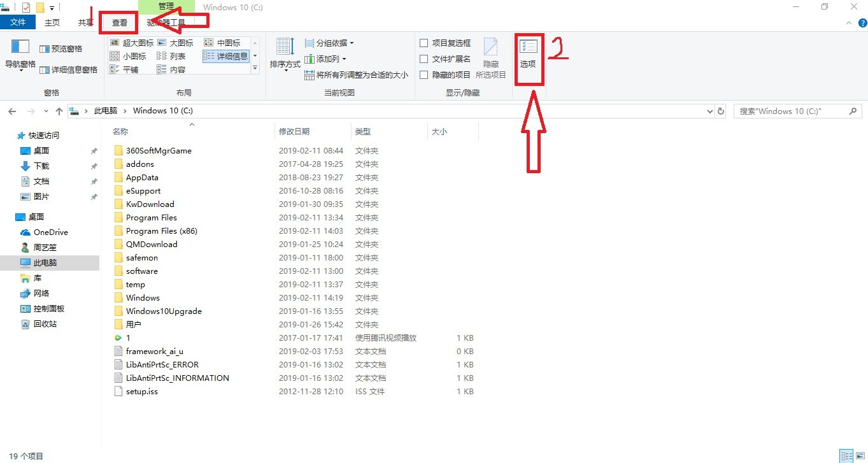This screenshot has height=463, width=868.
Task: Open the 分组依据 (group by) dropdown
Action: (329, 43)
